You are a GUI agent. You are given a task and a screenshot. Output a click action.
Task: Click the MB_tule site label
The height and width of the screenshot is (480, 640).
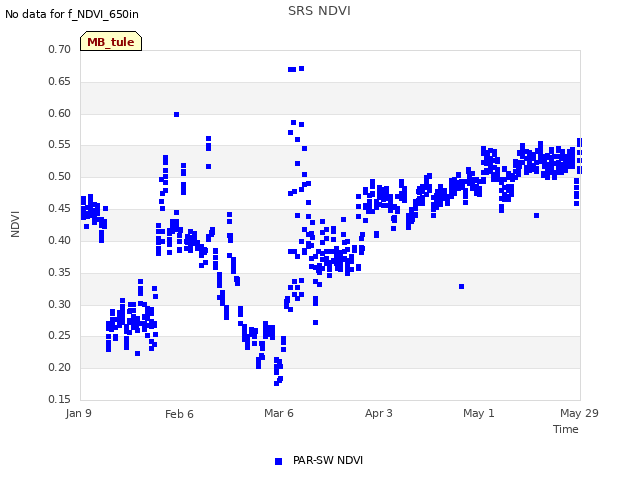(x=111, y=41)
